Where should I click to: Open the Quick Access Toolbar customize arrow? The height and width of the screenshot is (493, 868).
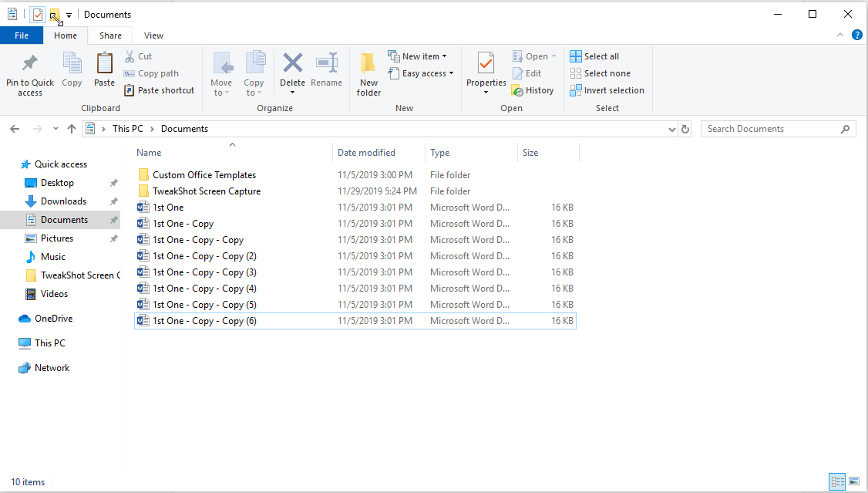click(68, 14)
